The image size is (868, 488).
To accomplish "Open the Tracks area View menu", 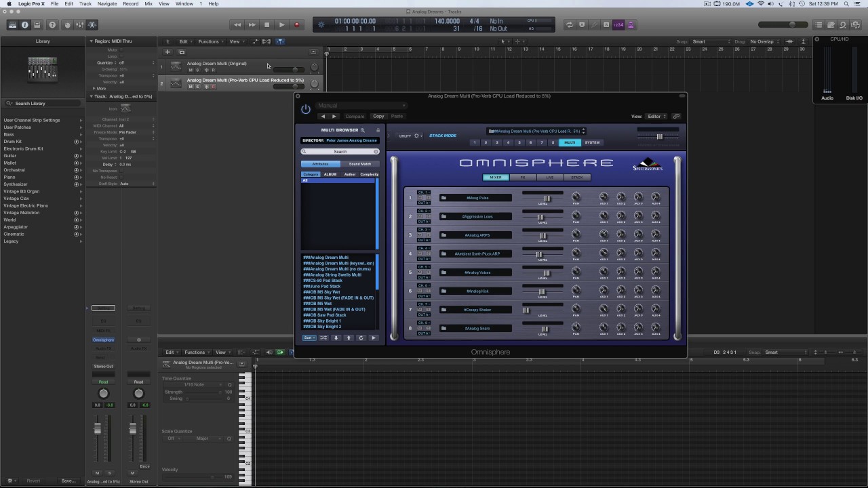I will pos(236,41).
